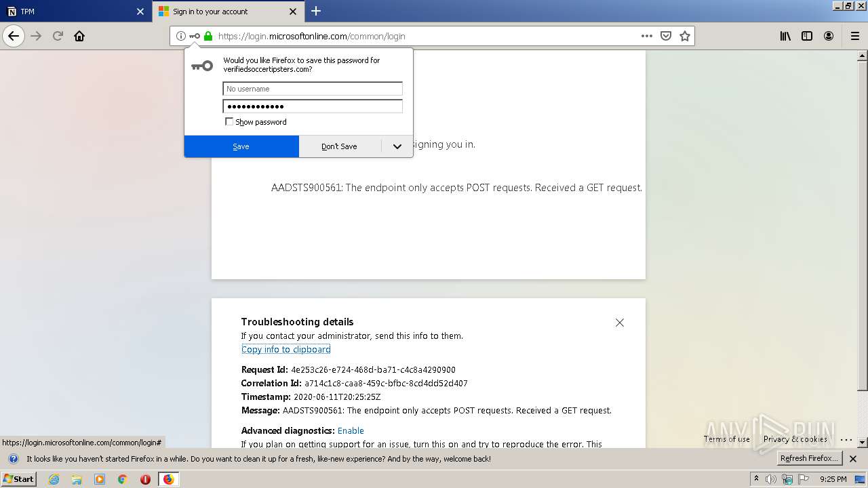The image size is (868, 488).
Task: Toggle the Show password checkbox
Action: pos(229,122)
